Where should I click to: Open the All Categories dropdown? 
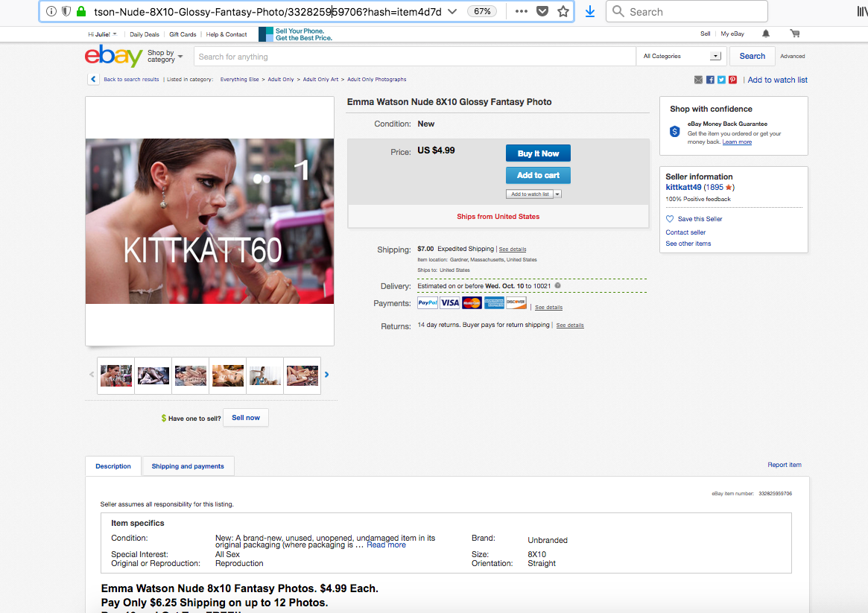[682, 56]
